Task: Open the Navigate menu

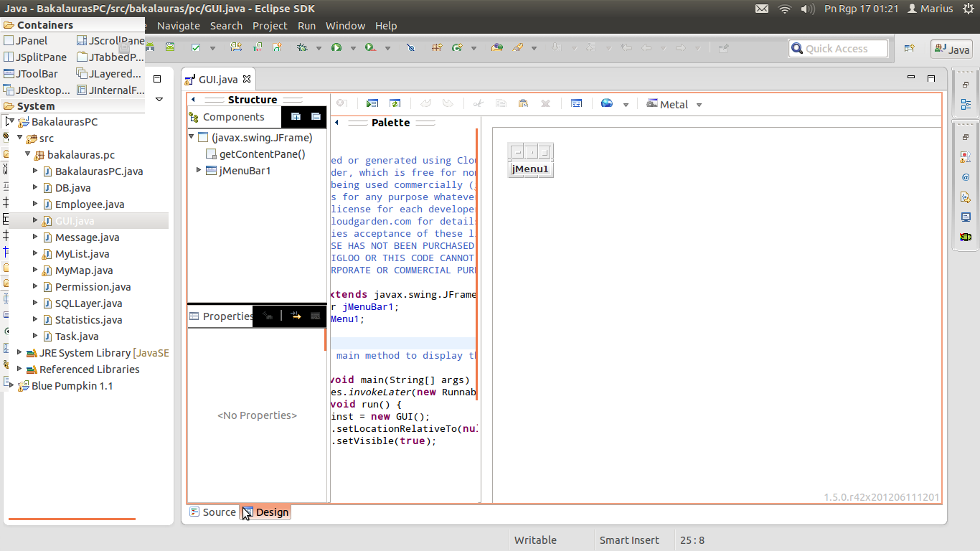Action: pos(179,25)
